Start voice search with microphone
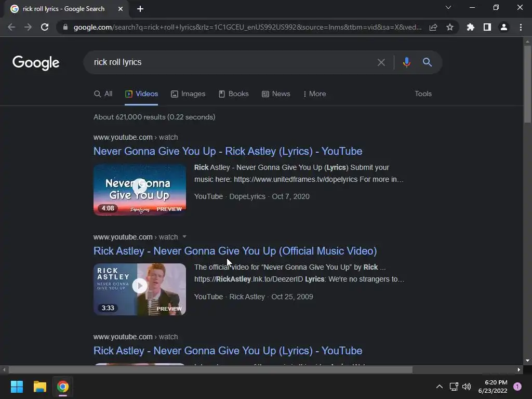Viewport: 532px width, 399px height. coord(406,62)
